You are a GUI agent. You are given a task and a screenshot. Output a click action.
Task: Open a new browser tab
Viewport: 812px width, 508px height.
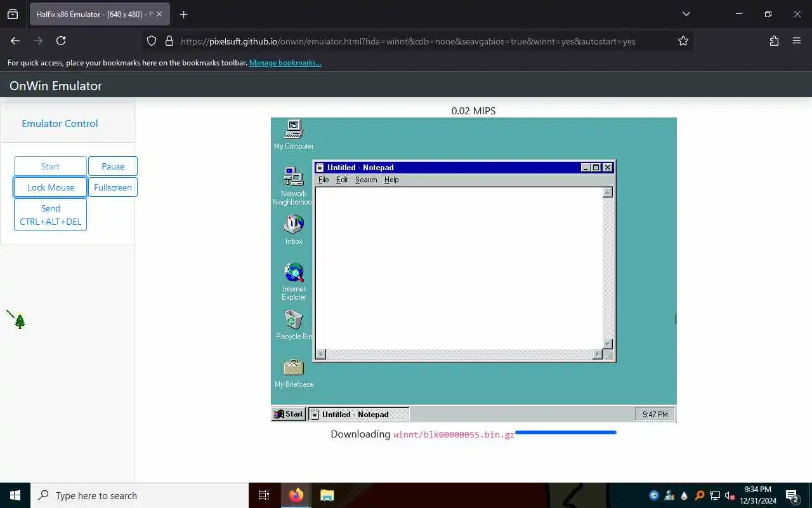click(x=183, y=14)
